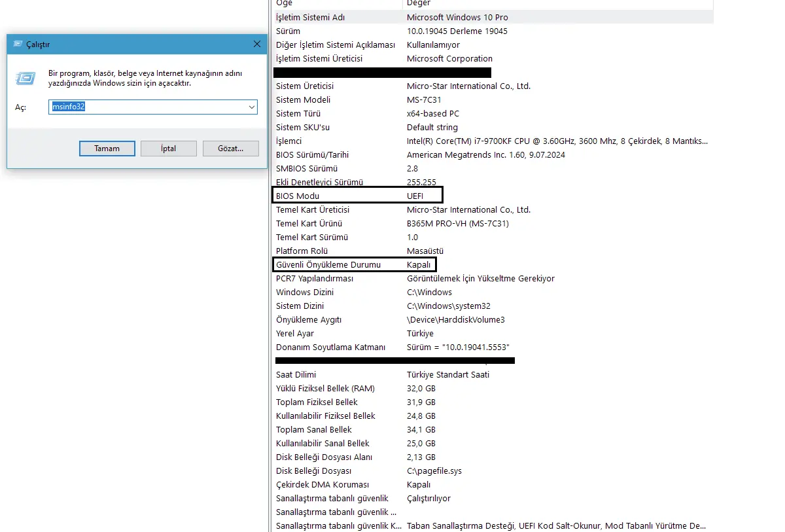Screen dimensions: 785x532
Task: Select the Yerel Ayar row label
Action: 295,333
